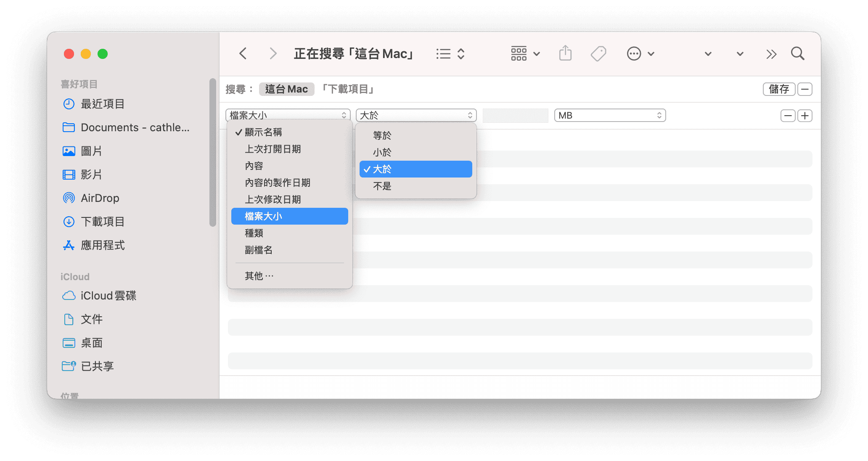Image resolution: width=868 pixels, height=461 pixels.
Task: Open the 大於 comparison dropdown
Action: (416, 115)
